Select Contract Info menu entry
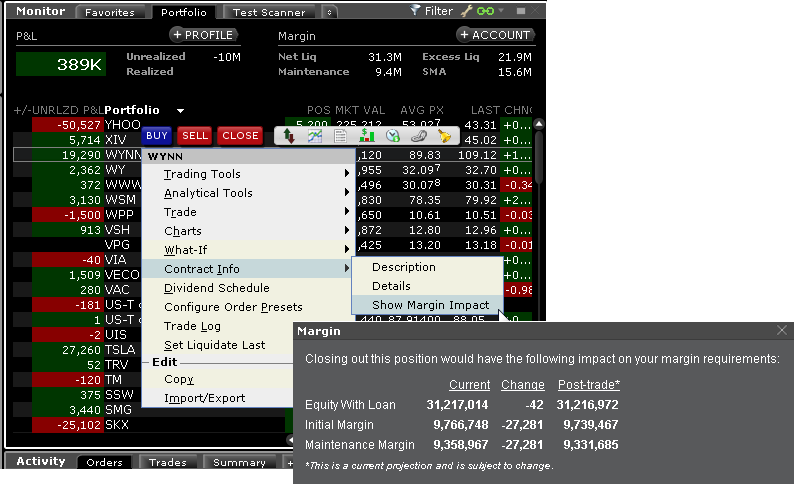Screen dimensions: 794x484 click(247, 269)
